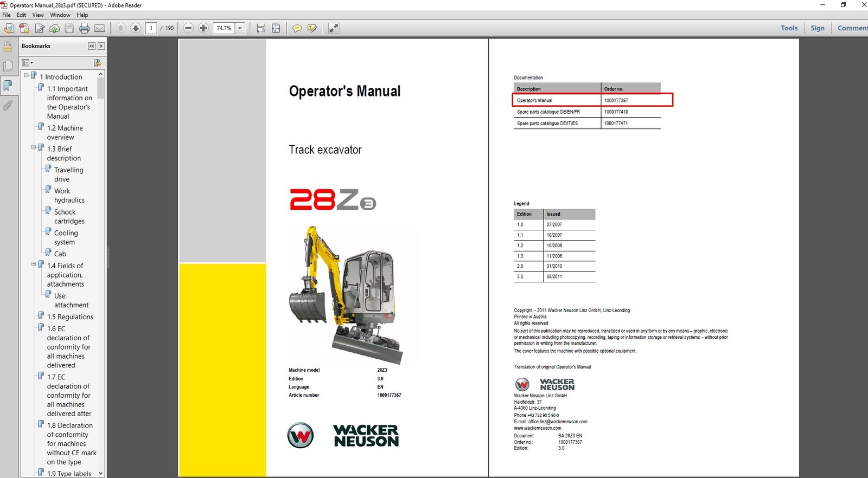Toggle the Attachments paperclip panel
Screen dimensions: 868x478
tap(8, 105)
